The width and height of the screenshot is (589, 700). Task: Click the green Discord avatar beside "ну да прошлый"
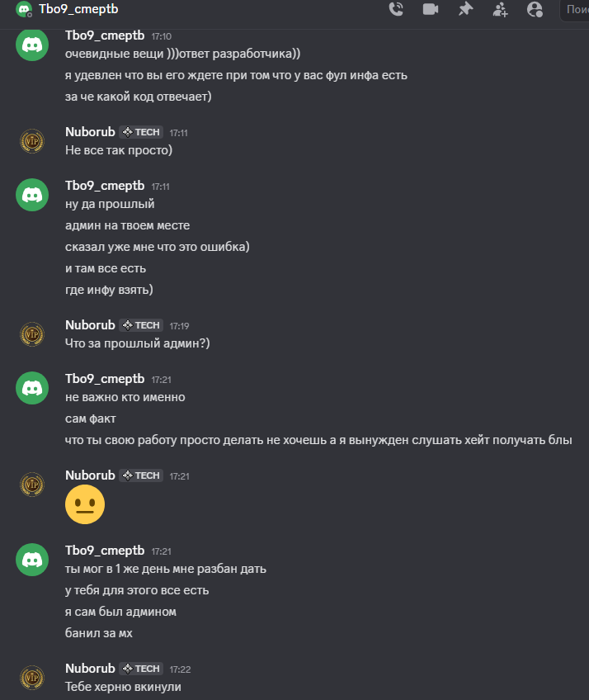(32, 194)
